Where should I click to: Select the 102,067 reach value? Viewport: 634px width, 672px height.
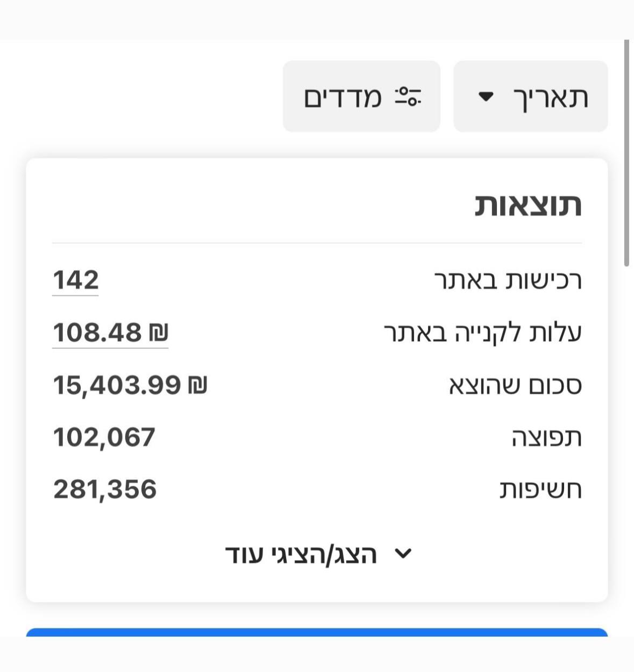[104, 437]
